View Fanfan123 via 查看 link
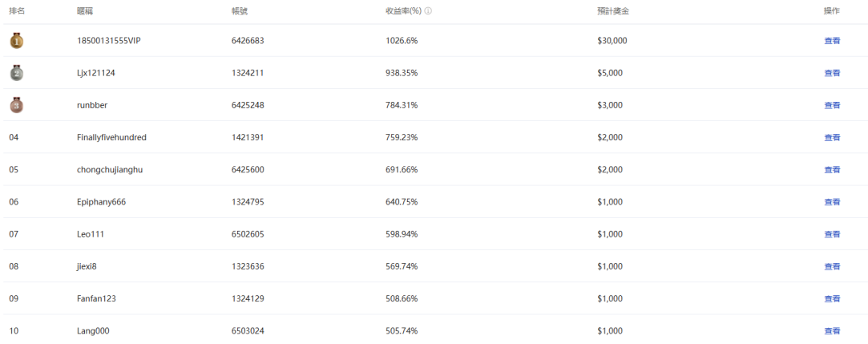The width and height of the screenshot is (868, 344). pyautogui.click(x=832, y=298)
